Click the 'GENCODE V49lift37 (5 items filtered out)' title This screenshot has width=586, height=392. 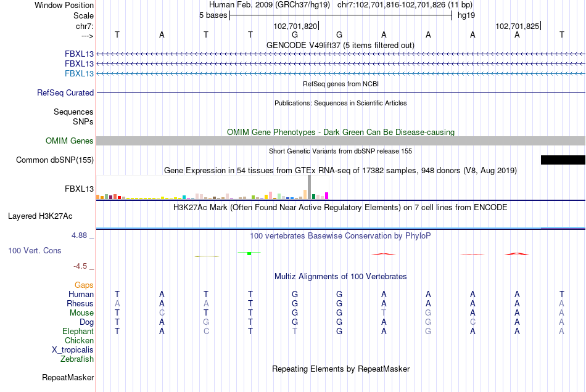coord(340,45)
